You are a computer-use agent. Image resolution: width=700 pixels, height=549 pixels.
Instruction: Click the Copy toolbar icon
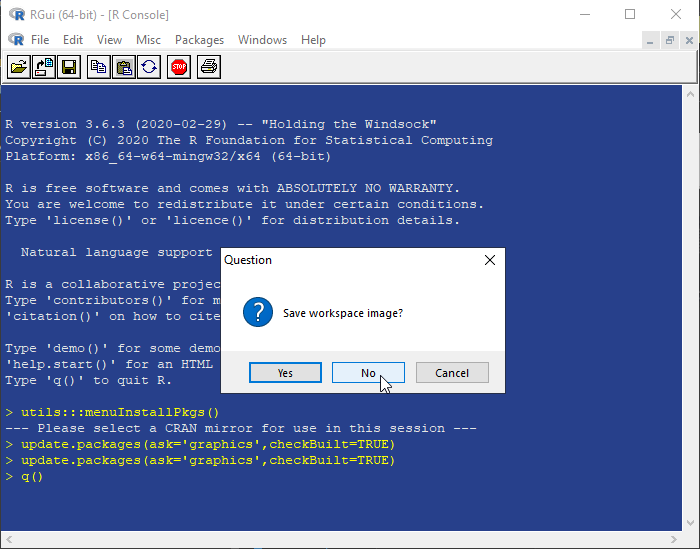point(98,67)
